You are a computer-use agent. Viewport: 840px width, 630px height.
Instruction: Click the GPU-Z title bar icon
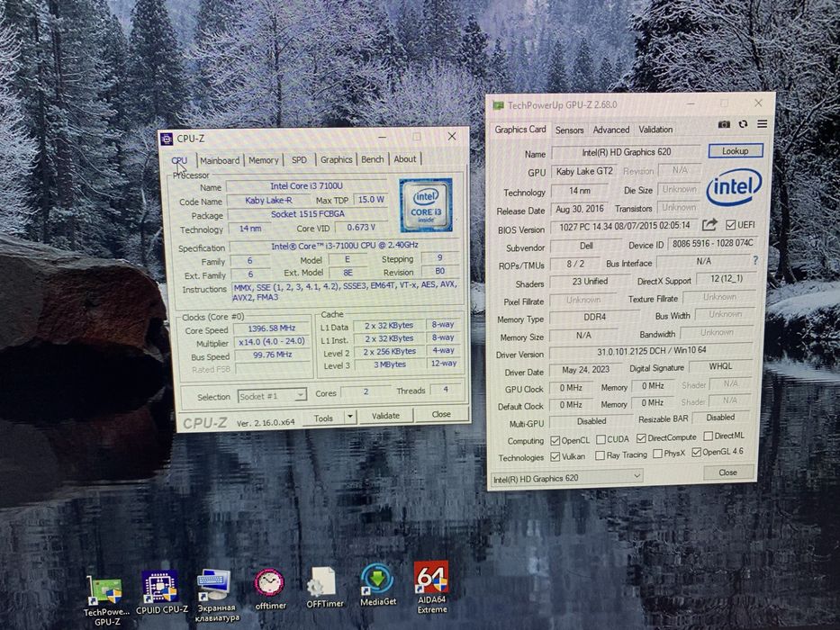coord(498,105)
